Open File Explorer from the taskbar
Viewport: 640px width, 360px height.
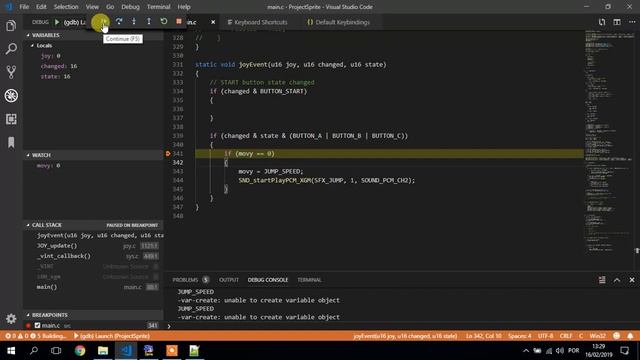coord(103,351)
